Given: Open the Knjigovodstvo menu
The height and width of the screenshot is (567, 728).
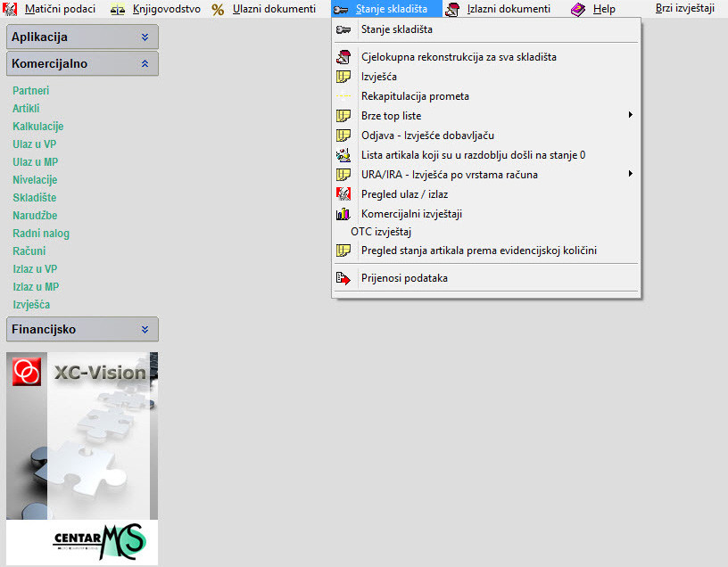Looking at the screenshot, I should click(166, 9).
